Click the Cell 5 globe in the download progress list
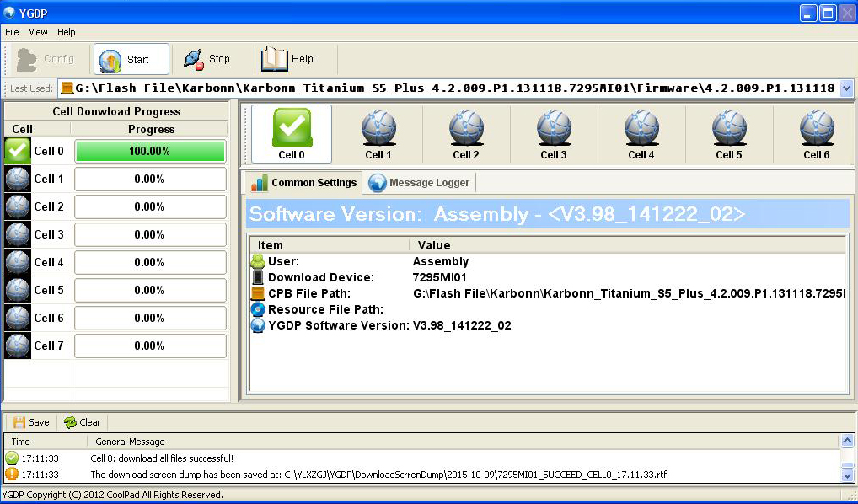This screenshot has width=858, height=504. pos(17,290)
